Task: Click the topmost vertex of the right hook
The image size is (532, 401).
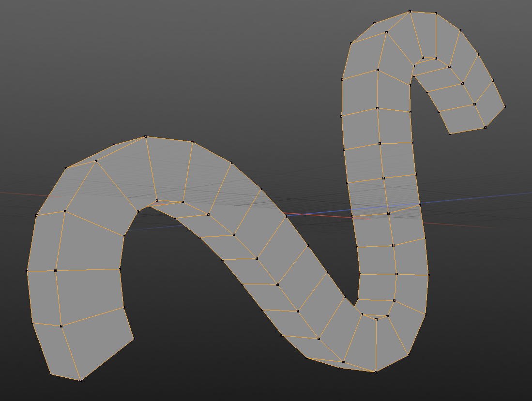Action: pyautogui.click(x=410, y=11)
